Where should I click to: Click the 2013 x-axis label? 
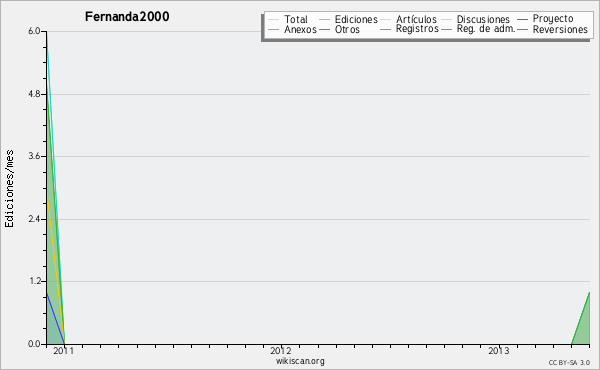499,351
